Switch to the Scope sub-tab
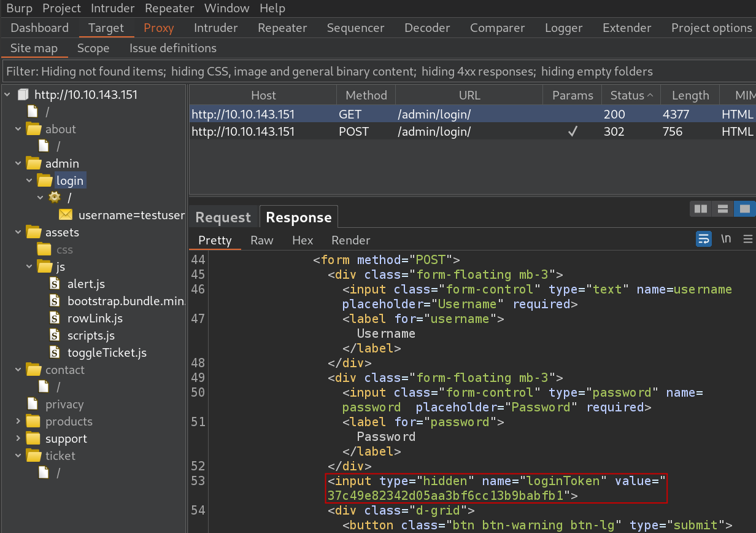The width and height of the screenshot is (756, 533). pyautogui.click(x=93, y=48)
